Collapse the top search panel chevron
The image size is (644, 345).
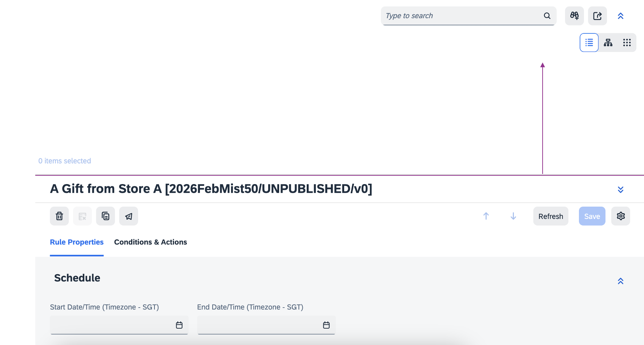[620, 16]
